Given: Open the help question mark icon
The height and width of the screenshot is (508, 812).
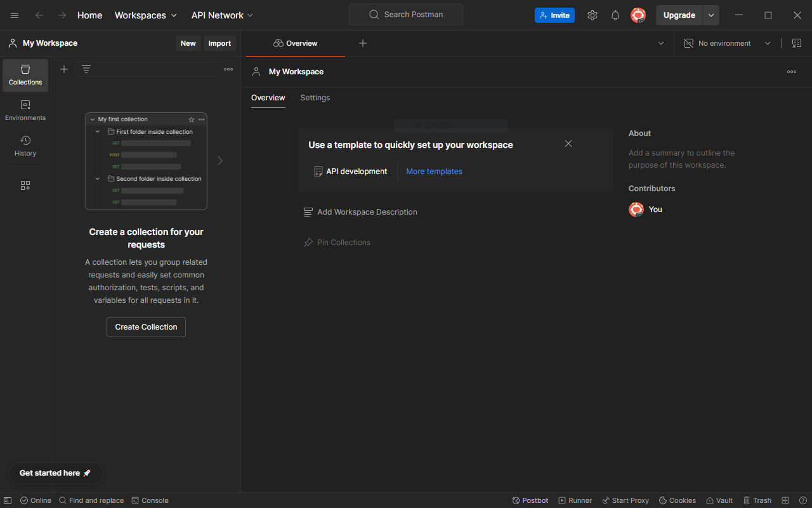Looking at the screenshot, I should click(x=802, y=500).
